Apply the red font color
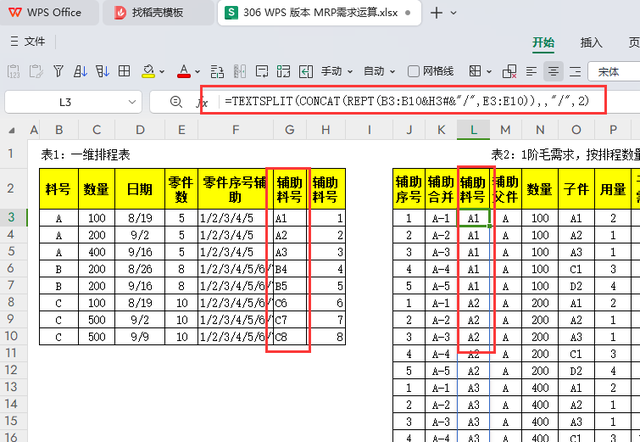The height and width of the screenshot is (442, 640). pos(184,71)
